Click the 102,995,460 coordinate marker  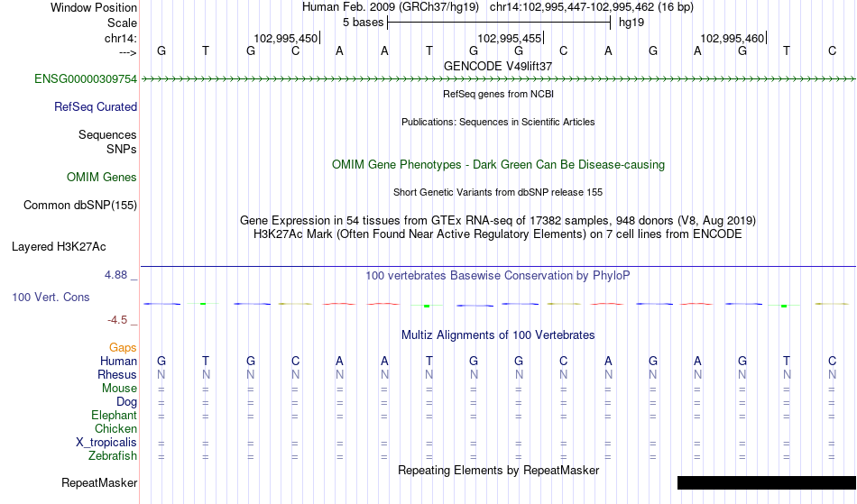click(x=733, y=38)
